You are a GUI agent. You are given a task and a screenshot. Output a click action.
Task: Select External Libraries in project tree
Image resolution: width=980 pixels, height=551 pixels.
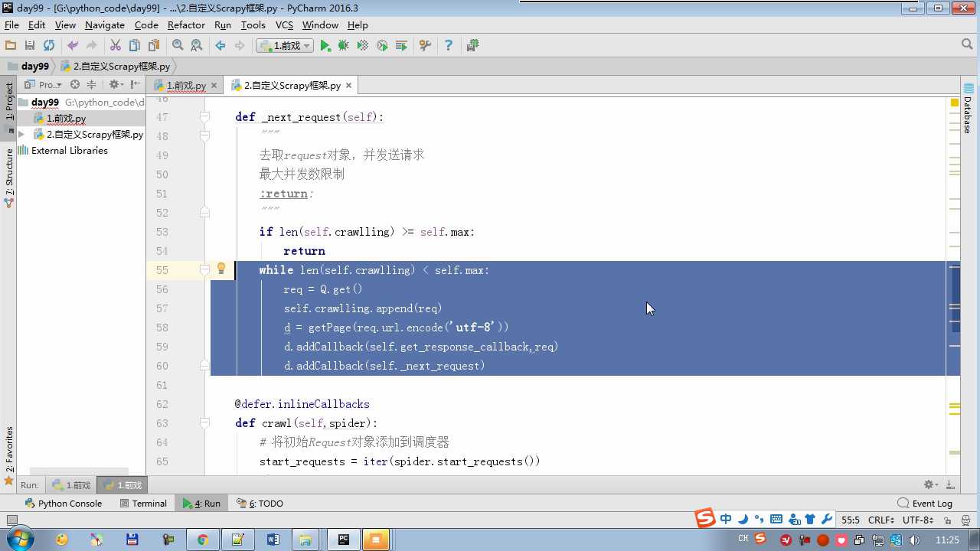pyautogui.click(x=70, y=151)
